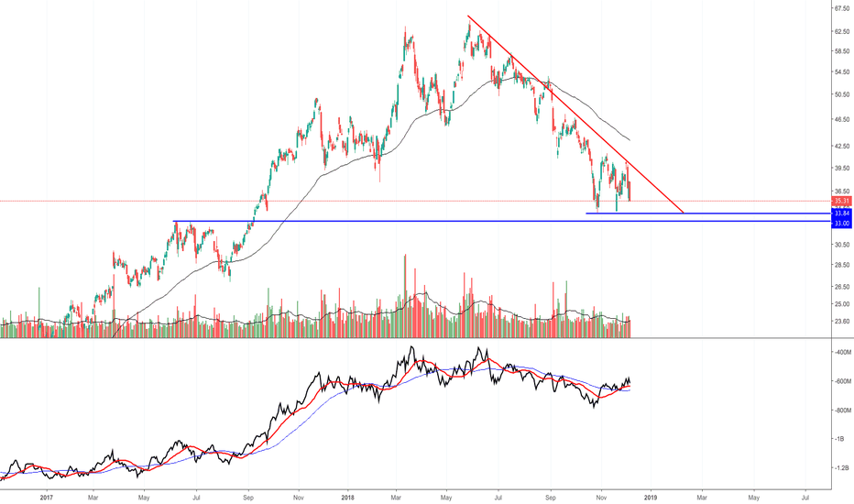This screenshot has width=854, height=504.
Task: Click the 39.50 price axis label
Action: pyautogui.click(x=842, y=168)
